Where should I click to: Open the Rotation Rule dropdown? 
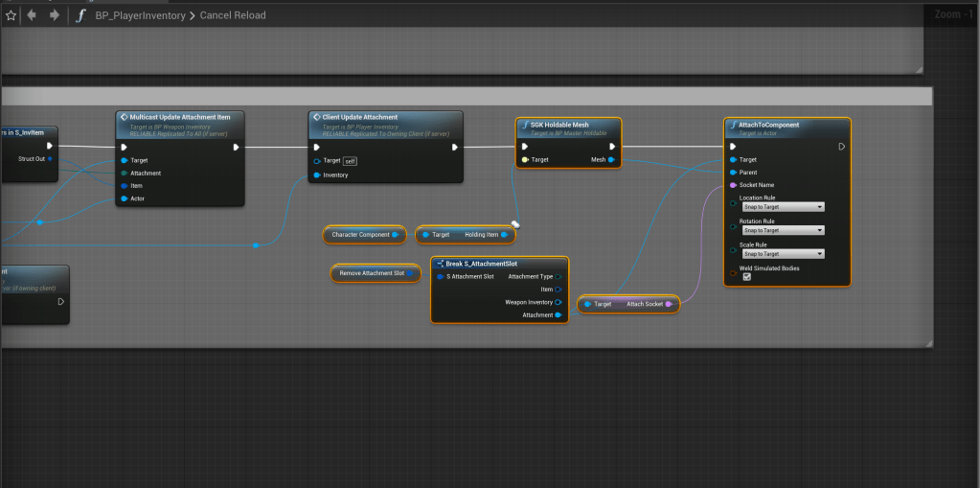coord(783,230)
